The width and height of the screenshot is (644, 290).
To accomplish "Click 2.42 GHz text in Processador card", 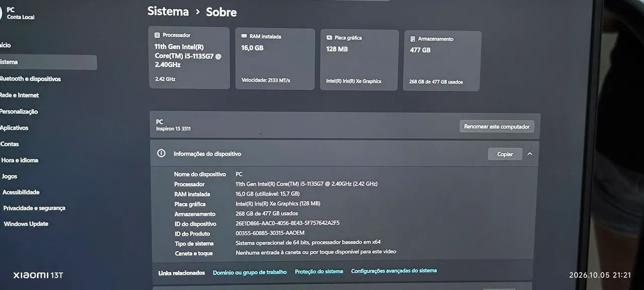I will click(x=165, y=79).
